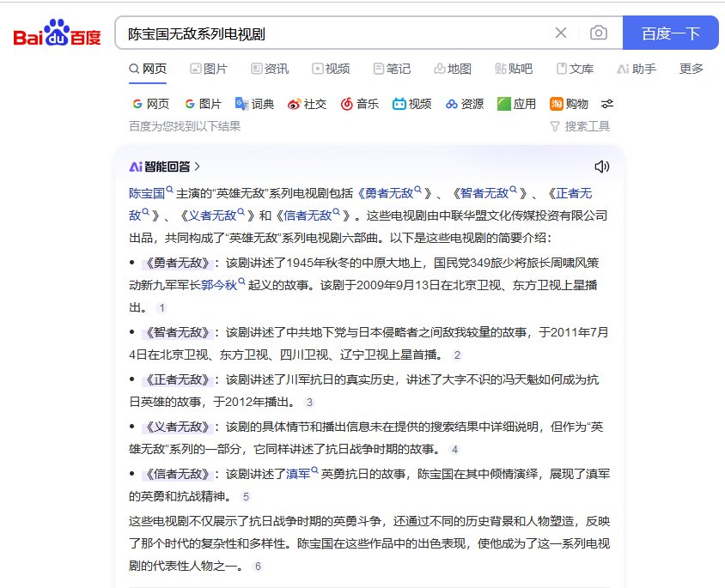The height and width of the screenshot is (588, 725).
Task: Click the Taobao 购物 shortcut
Action: tap(569, 104)
